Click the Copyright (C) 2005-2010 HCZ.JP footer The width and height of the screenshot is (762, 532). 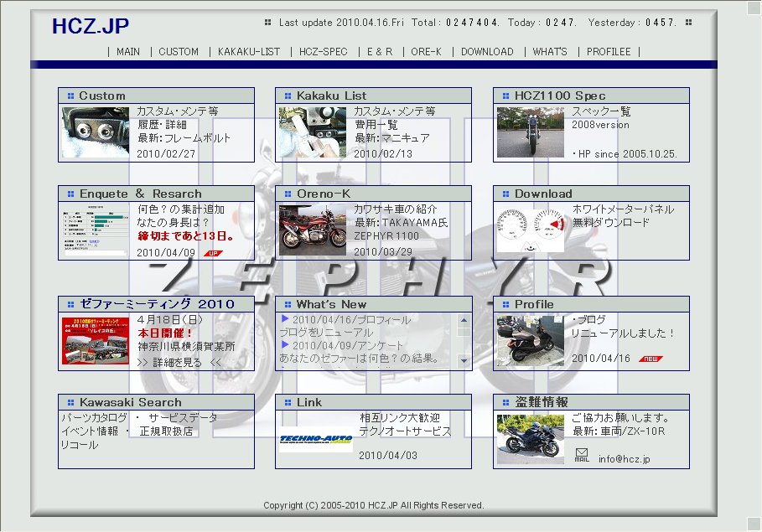coord(374,505)
